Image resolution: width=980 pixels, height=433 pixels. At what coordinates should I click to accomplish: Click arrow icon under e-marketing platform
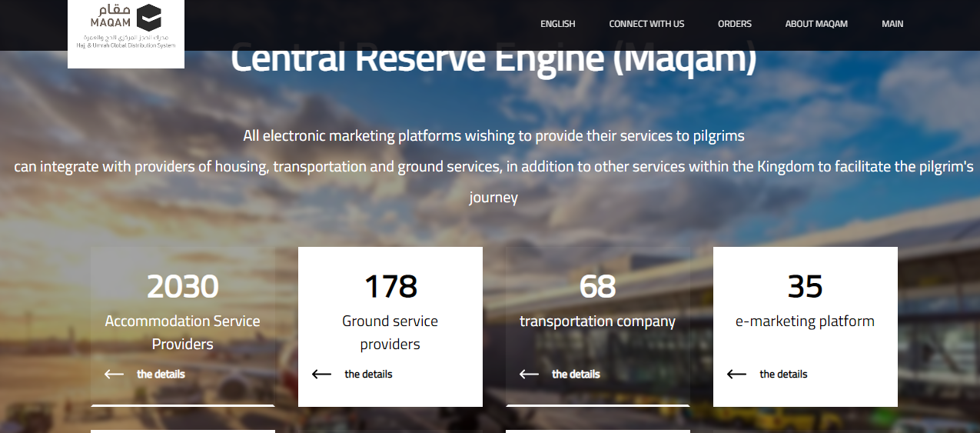pyautogui.click(x=736, y=375)
